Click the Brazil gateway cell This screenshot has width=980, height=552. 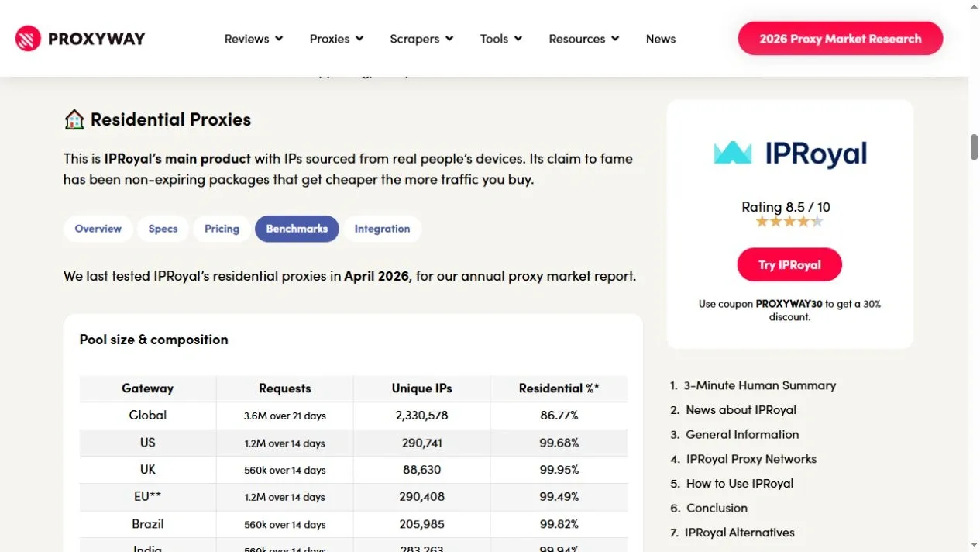pos(148,524)
